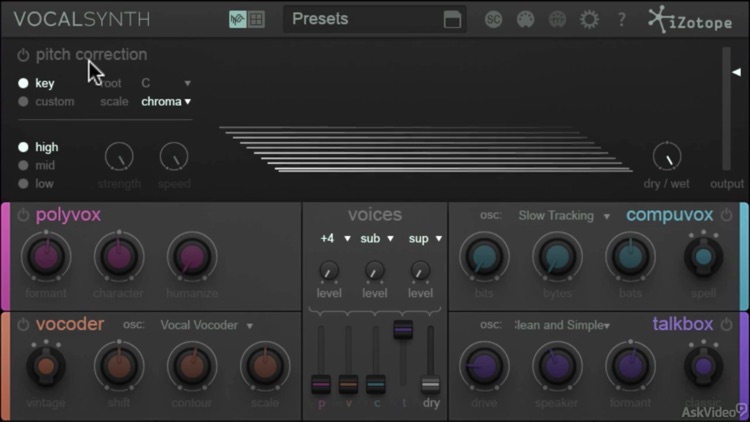The image size is (750, 422).
Task: Click the vocoder module title
Action: coord(70,324)
